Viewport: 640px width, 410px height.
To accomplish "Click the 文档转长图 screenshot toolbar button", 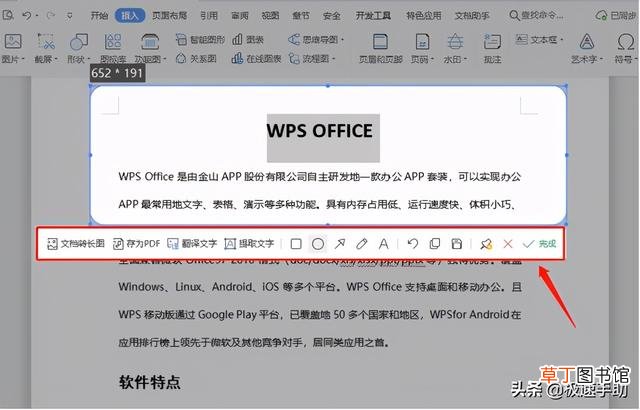I will (x=76, y=244).
